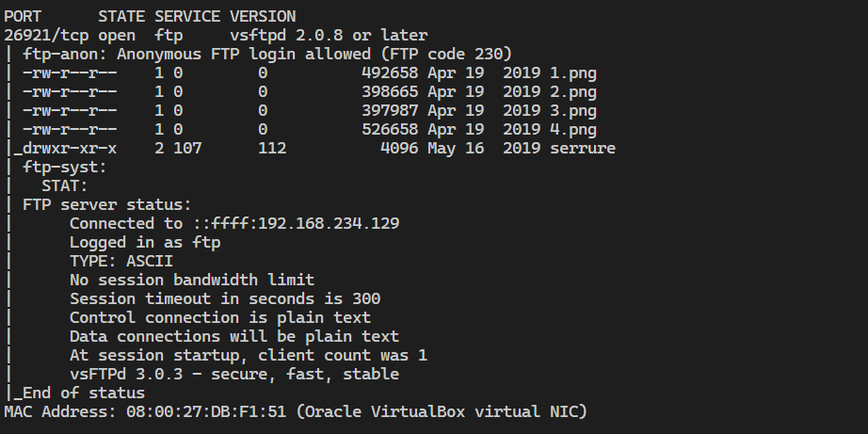Click the 'Oracle VirtualBox virtual NIC' text
The width and height of the screenshot is (868, 434).
point(442,411)
